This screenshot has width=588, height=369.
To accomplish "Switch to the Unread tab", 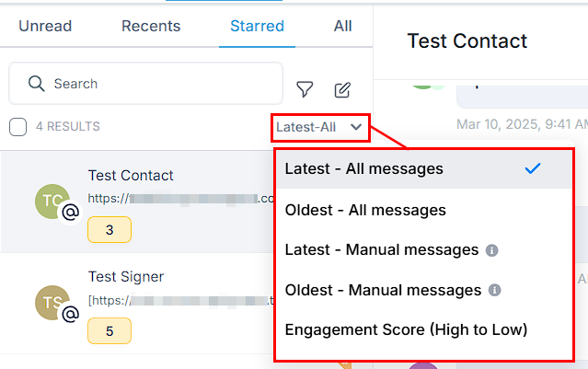I will click(x=45, y=26).
